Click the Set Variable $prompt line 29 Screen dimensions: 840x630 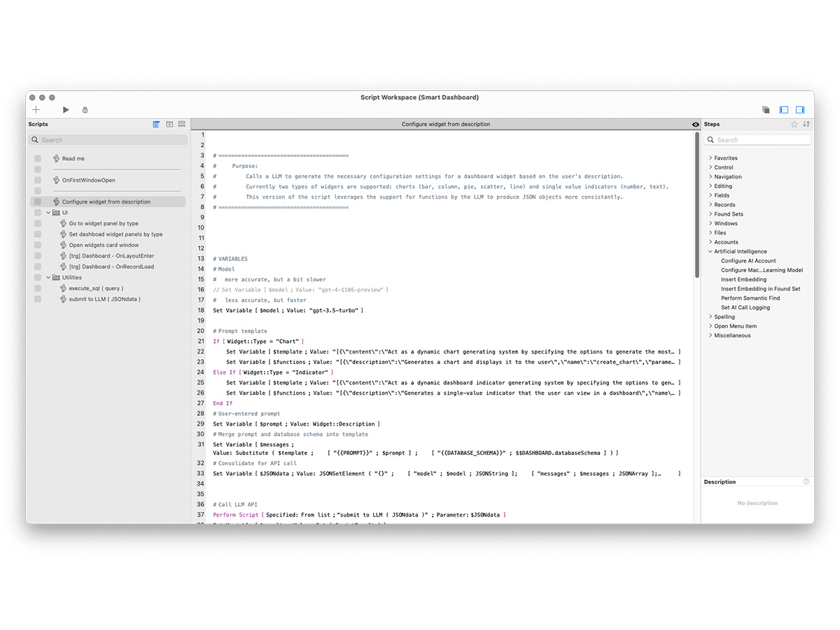click(x=297, y=424)
